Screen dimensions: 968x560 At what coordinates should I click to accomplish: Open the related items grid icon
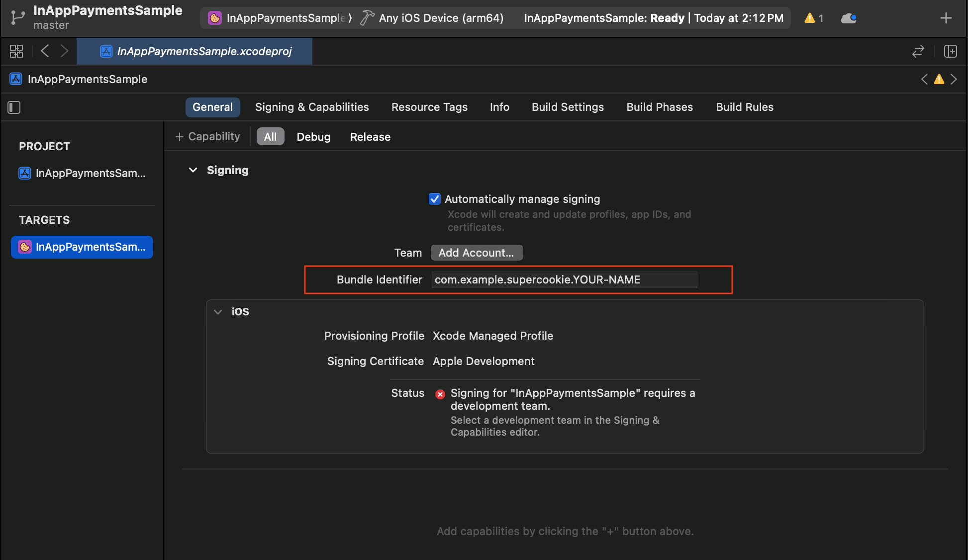[16, 51]
